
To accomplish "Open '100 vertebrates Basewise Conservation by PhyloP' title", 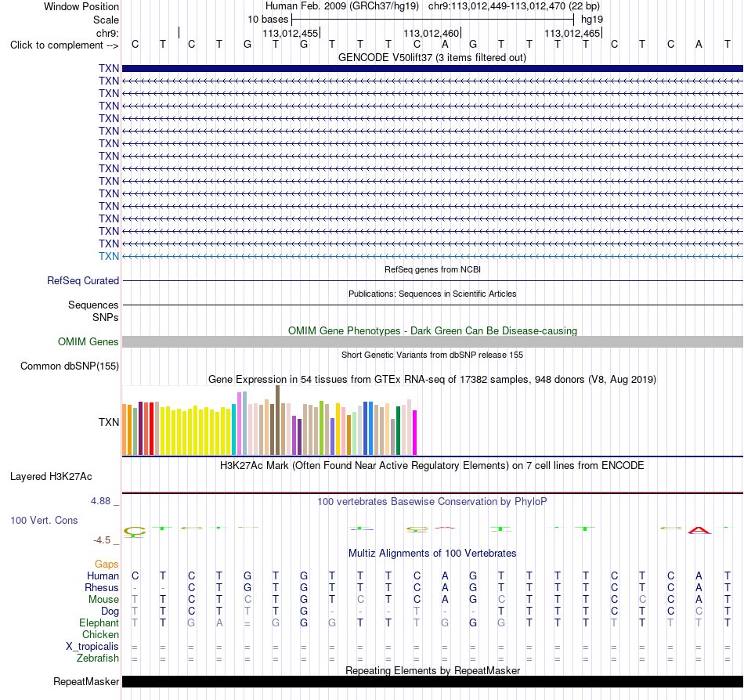I will [x=432, y=502].
